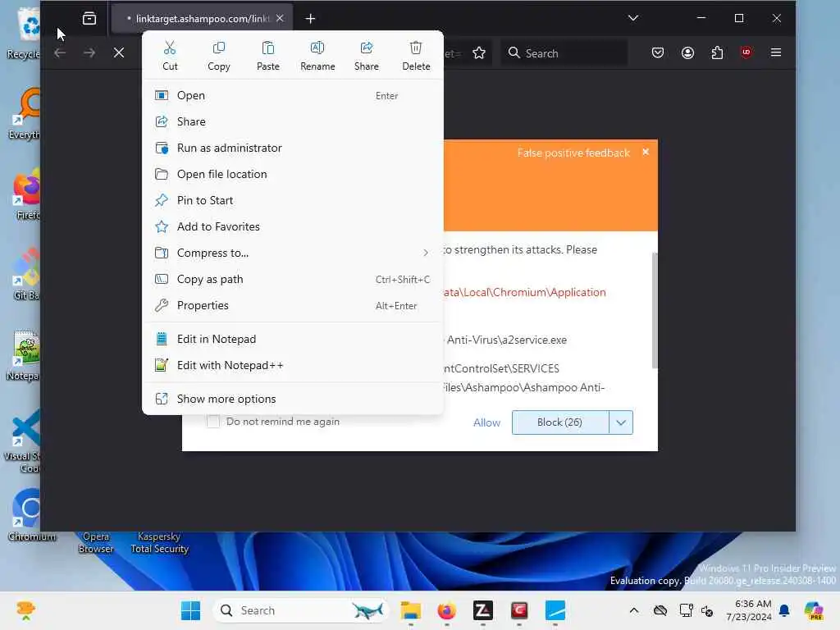Viewport: 840px width, 630px height.
Task: Click the taskbar clock 6:36 AM
Action: tap(749, 610)
